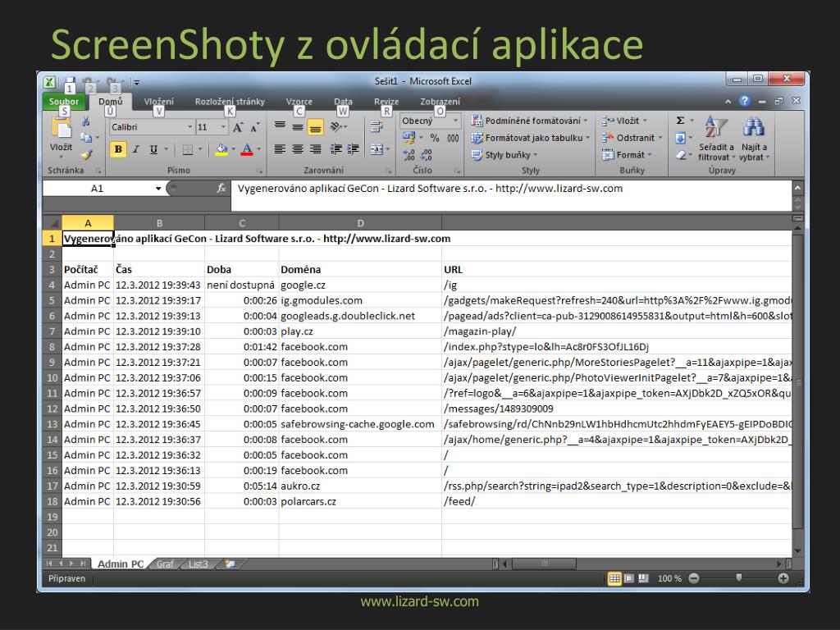
Task: Increase indent icon
Action: (353, 149)
